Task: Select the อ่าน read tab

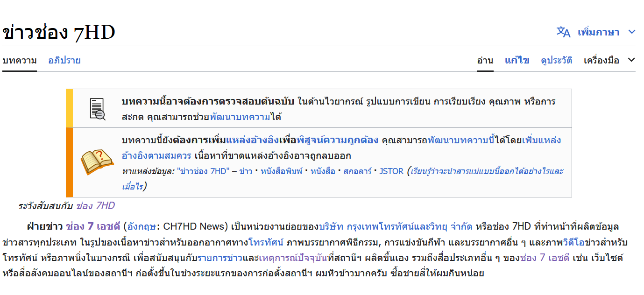Action: point(485,60)
